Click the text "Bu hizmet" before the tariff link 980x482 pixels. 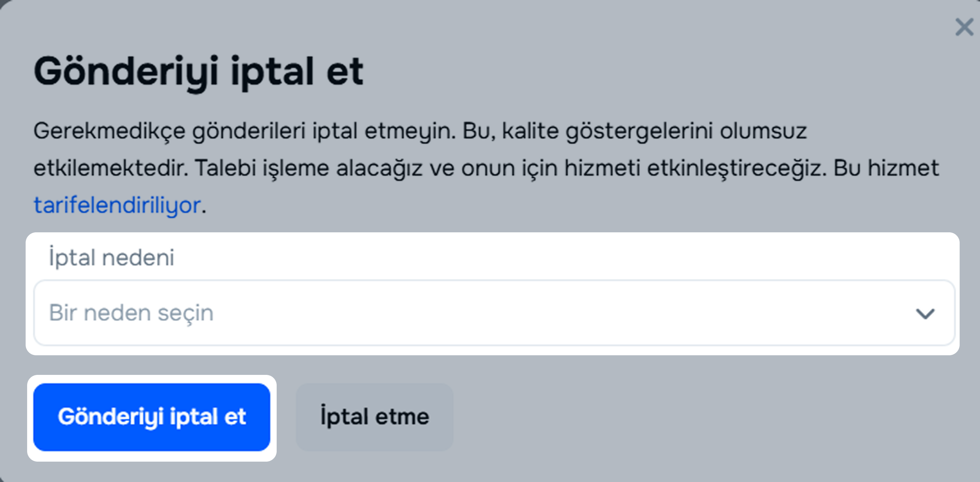point(886,168)
